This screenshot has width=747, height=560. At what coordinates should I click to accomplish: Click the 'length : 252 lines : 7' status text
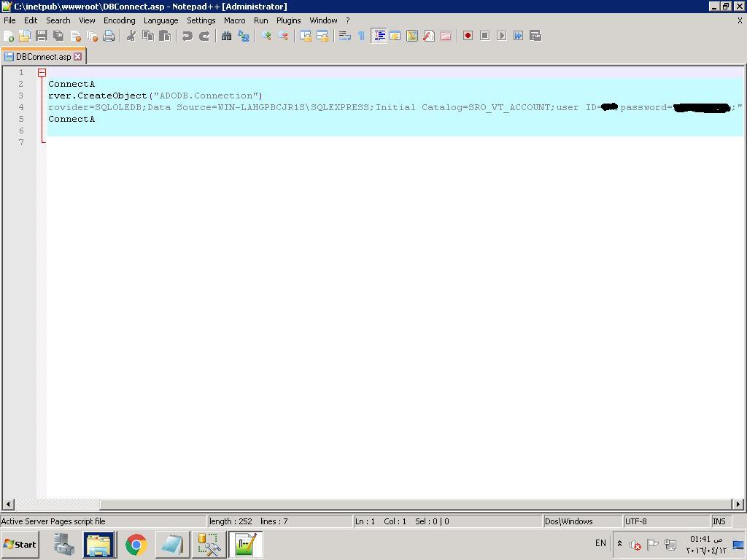click(249, 521)
